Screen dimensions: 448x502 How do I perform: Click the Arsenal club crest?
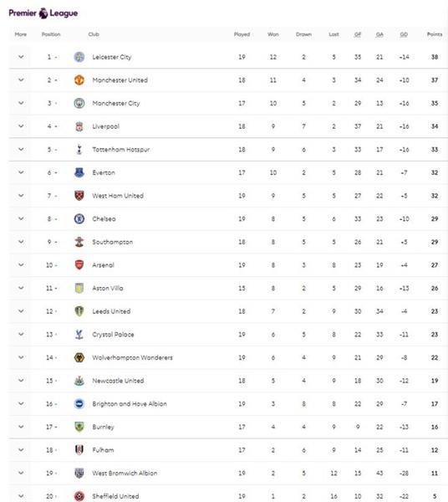click(79, 265)
